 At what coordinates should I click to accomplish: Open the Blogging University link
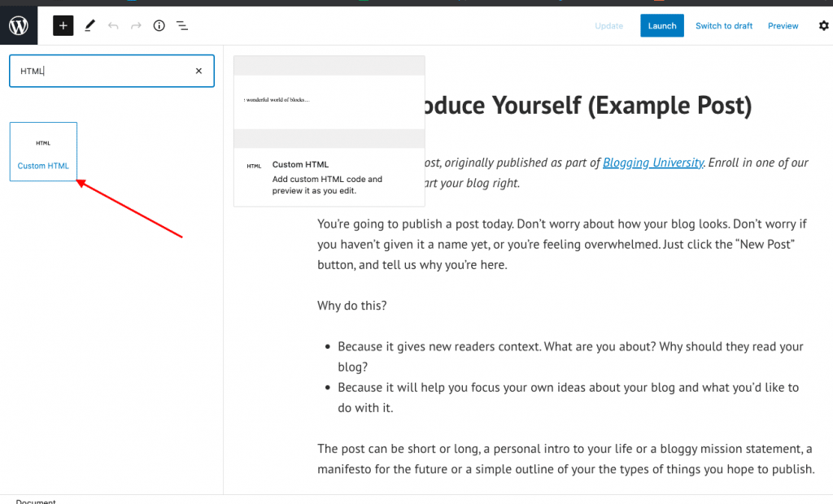click(x=652, y=162)
